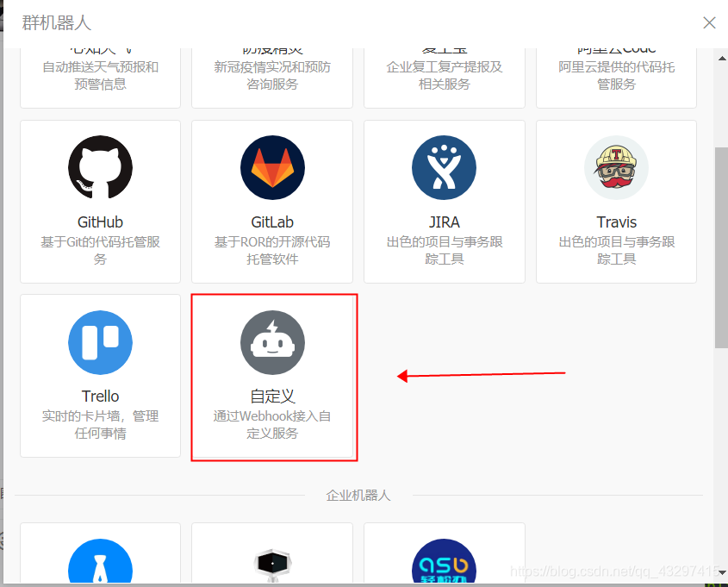Open weather card 自动推送天气预报和预警信息
Screen dimensions: 728x587
coord(100,77)
